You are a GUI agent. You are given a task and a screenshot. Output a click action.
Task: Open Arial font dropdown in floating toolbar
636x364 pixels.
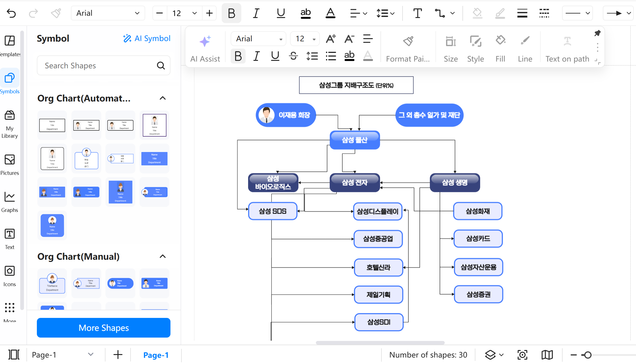point(259,39)
